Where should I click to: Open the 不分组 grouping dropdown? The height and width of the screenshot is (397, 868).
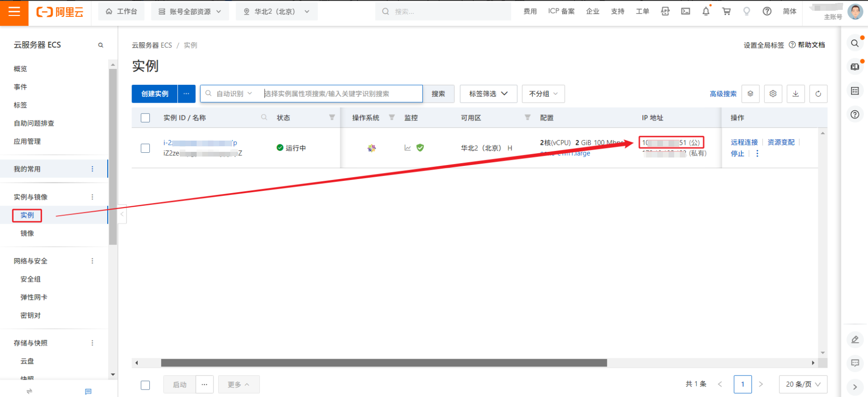(x=543, y=94)
